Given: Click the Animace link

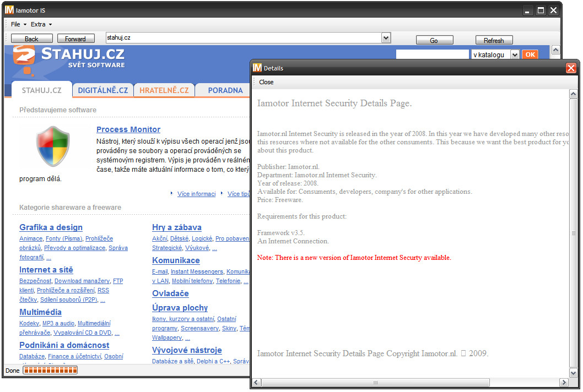Looking at the screenshot, I should pyautogui.click(x=31, y=238).
